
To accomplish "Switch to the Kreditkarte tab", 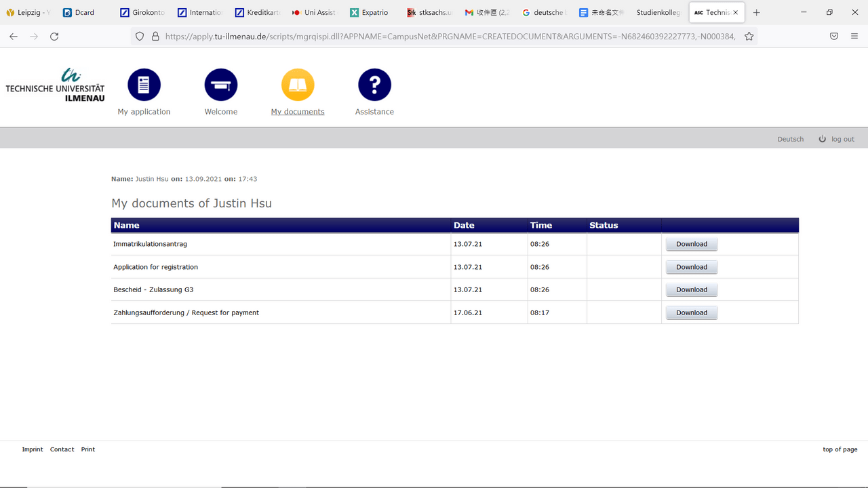I will pyautogui.click(x=258, y=12).
